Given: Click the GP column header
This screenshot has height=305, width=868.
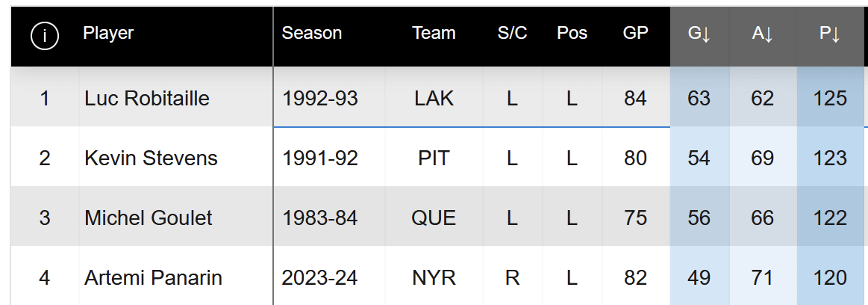Looking at the screenshot, I should click(635, 33).
